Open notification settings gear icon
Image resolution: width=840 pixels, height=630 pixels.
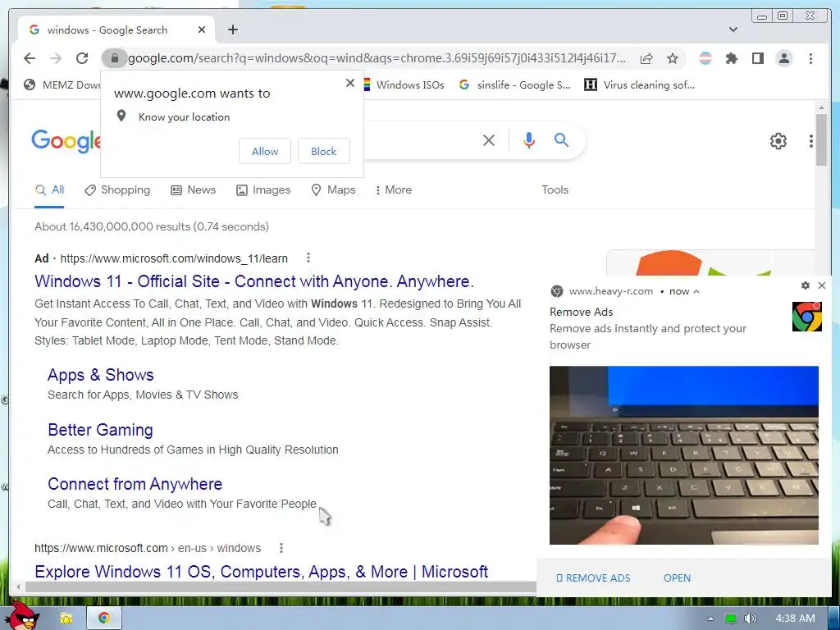pyautogui.click(x=806, y=285)
